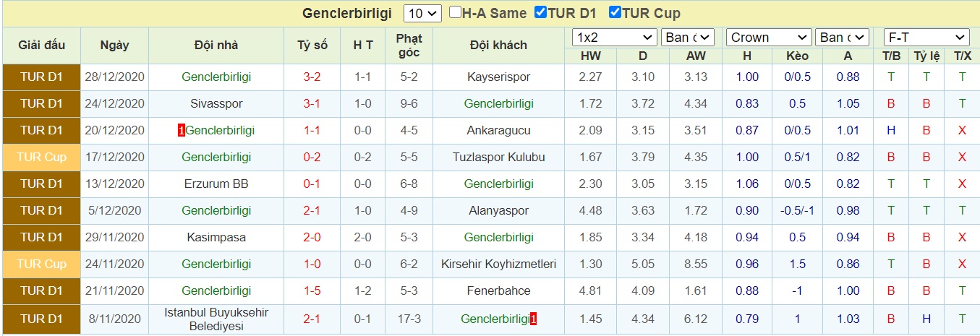Uncheck the TUR Cup filter checkbox

coord(615,12)
